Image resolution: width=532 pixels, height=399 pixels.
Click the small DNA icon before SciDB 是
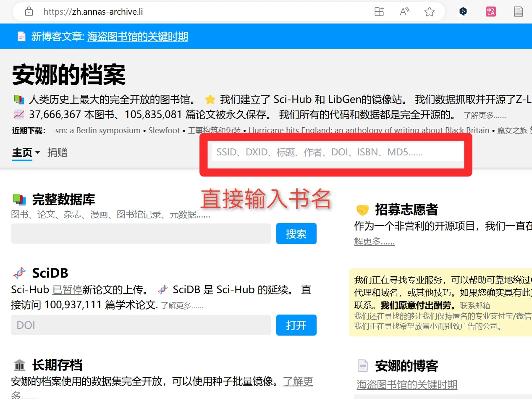coord(163,290)
